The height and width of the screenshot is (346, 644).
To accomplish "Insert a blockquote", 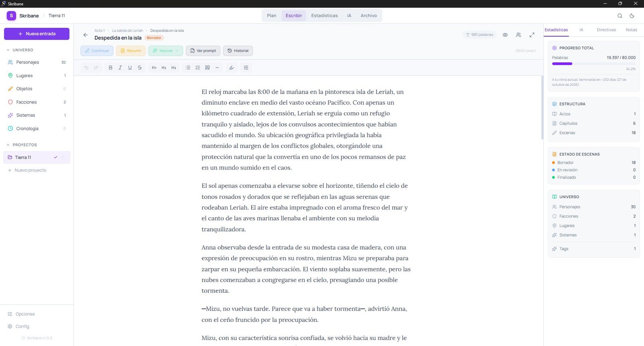I will 207,68.
